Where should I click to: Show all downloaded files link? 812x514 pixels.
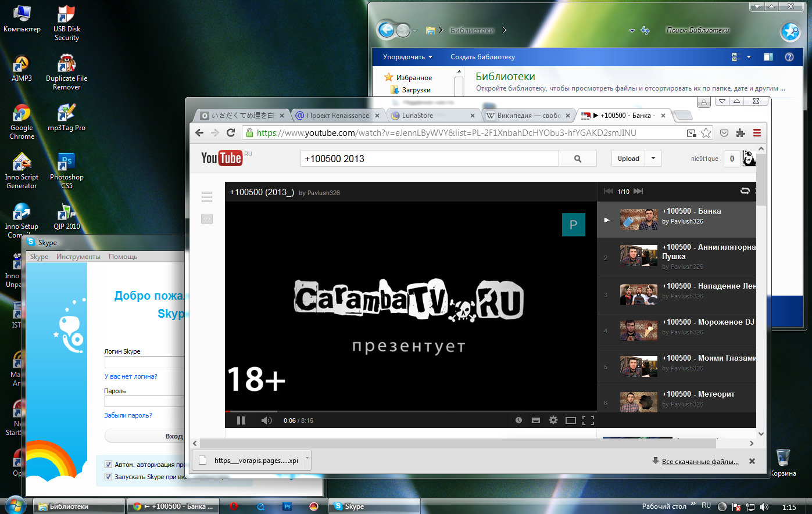pyautogui.click(x=700, y=462)
